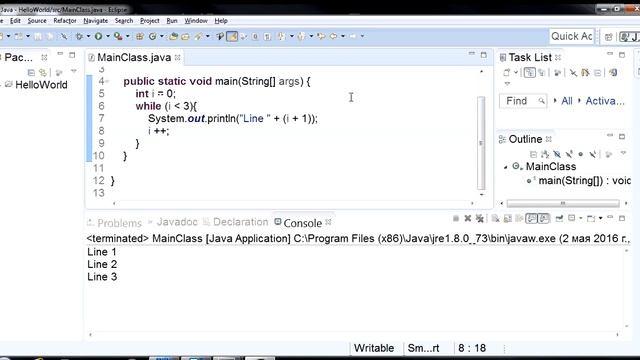640x360 pixels.
Task: Open the Edit menu
Action: pyautogui.click(x=15, y=21)
